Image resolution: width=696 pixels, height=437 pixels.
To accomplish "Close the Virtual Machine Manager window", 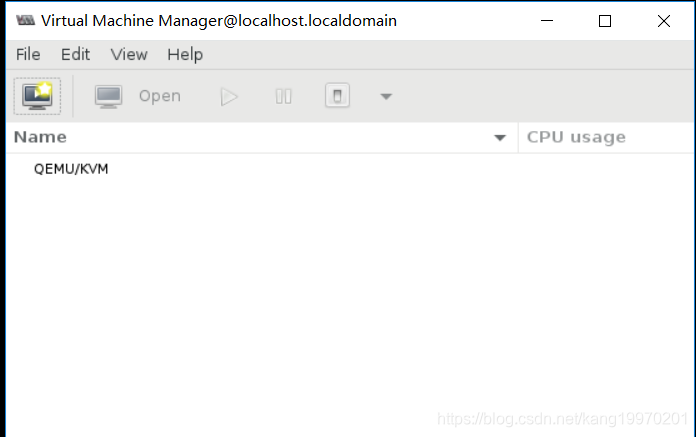I will point(664,21).
